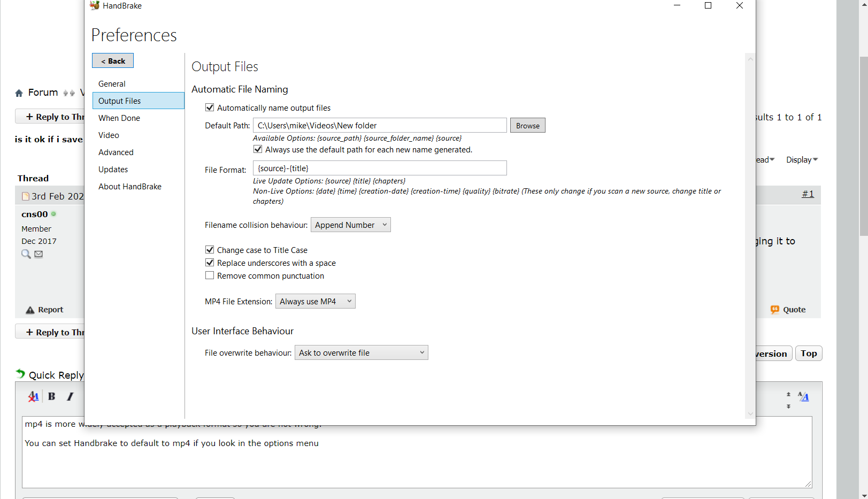Image resolution: width=868 pixels, height=499 pixels.
Task: Open the Filename collision behaviour dropdown
Action: [x=351, y=225]
